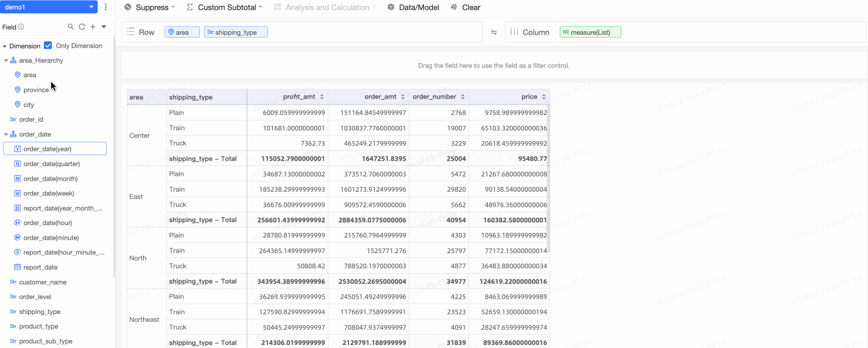Sort by the order_number column
Screen dimensions: 868x348
coord(463,97)
